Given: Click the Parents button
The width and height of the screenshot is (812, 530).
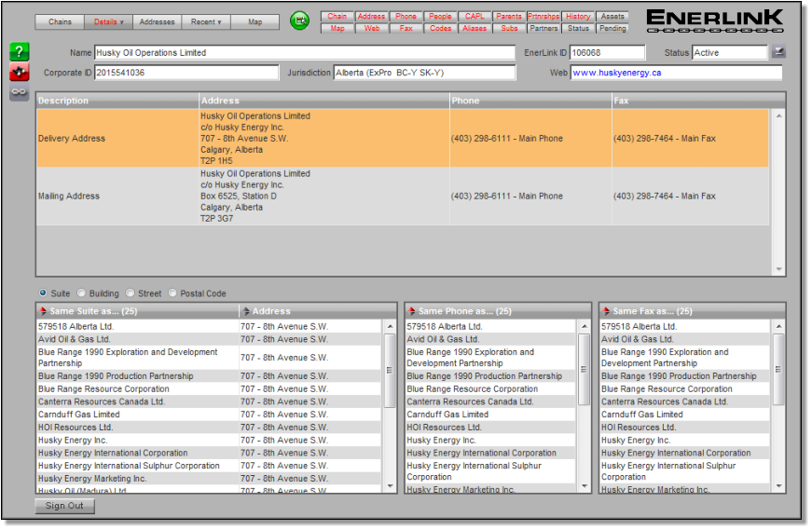Looking at the screenshot, I should coord(509,16).
